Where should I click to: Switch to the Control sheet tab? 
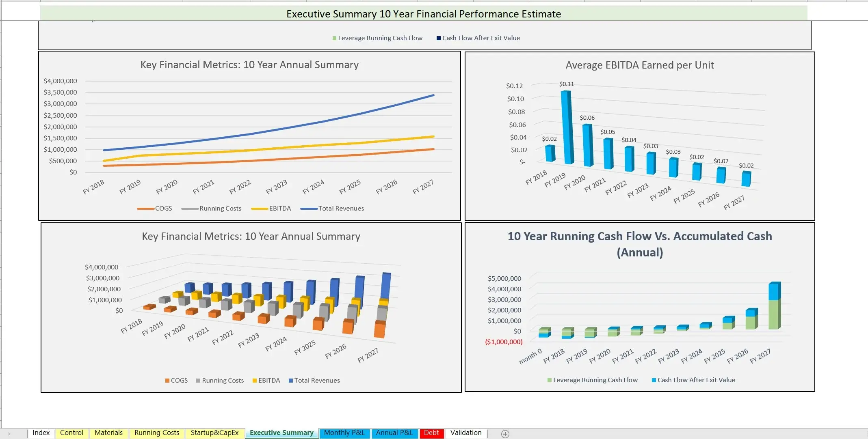pos(71,433)
